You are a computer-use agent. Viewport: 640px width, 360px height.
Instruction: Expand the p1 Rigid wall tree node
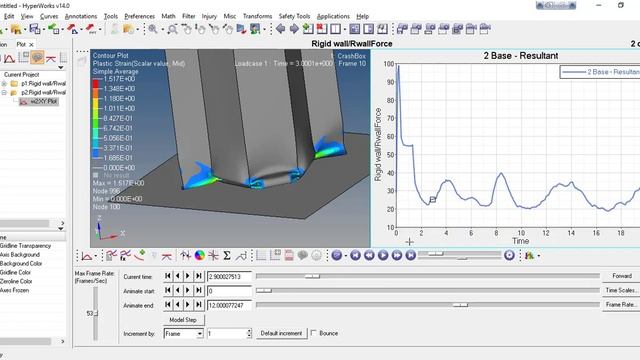[4, 84]
